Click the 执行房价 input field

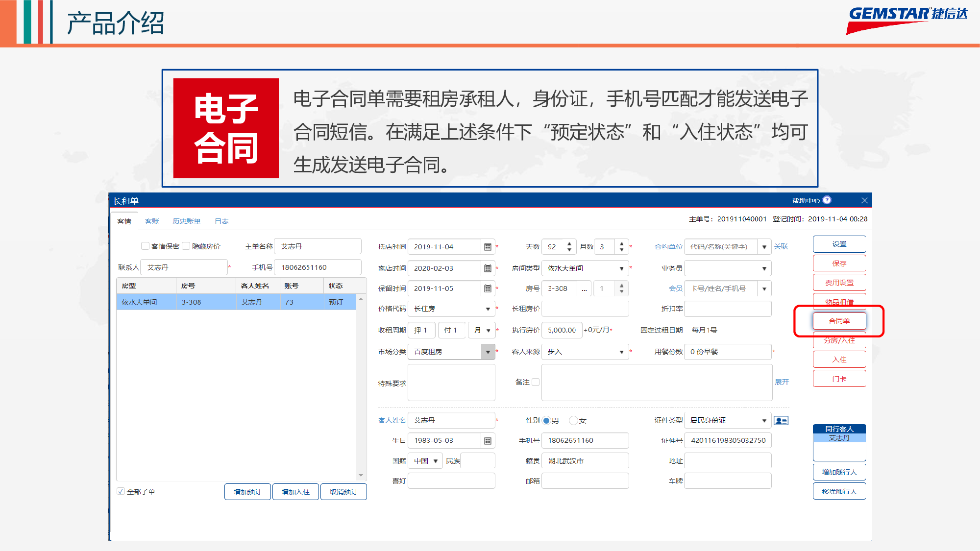point(562,330)
